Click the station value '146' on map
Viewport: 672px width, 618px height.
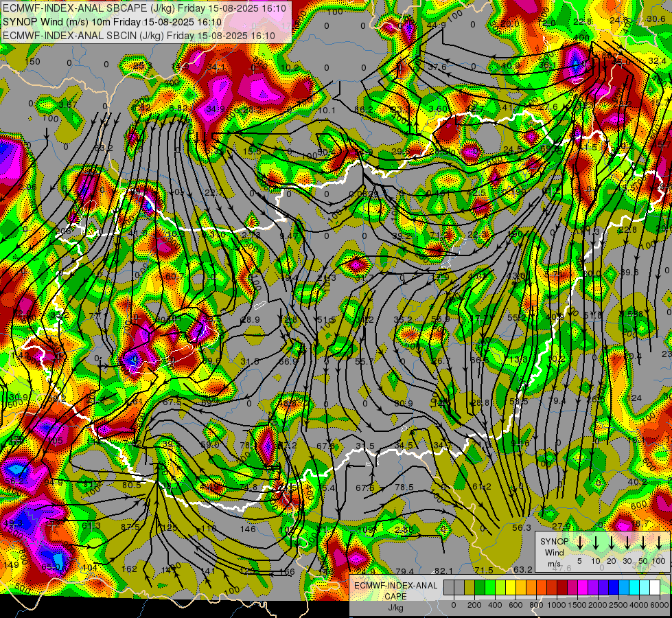pos(248,529)
